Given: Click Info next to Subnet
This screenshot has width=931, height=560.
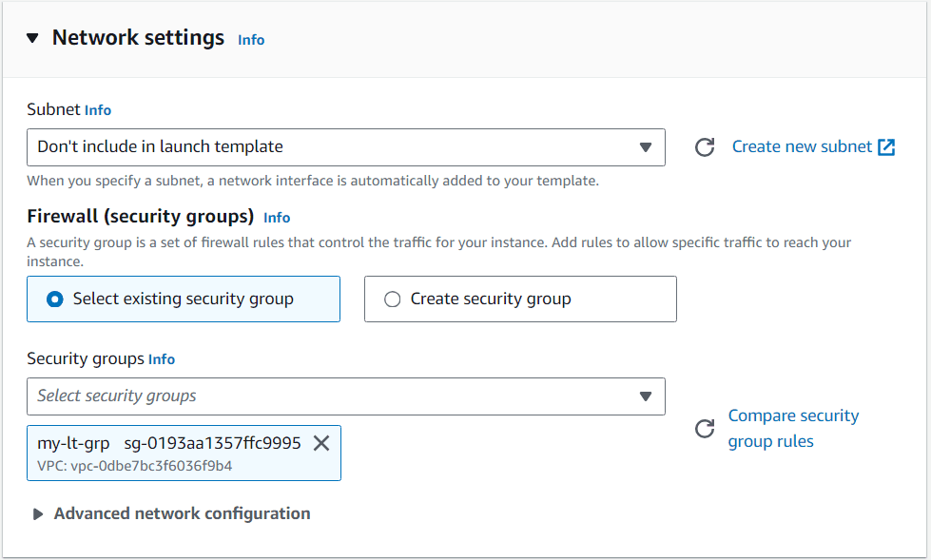Looking at the screenshot, I should click(x=98, y=109).
